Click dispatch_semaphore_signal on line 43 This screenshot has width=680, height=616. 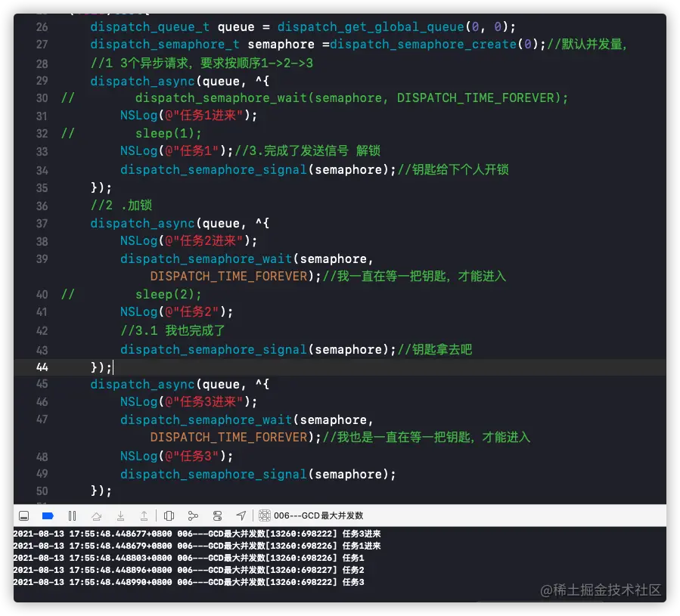[x=213, y=349]
